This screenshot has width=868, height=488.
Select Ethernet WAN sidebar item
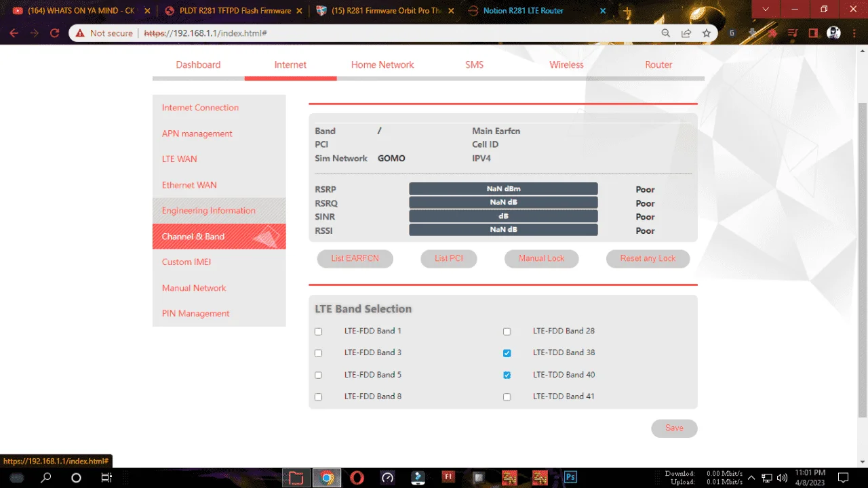click(x=219, y=185)
